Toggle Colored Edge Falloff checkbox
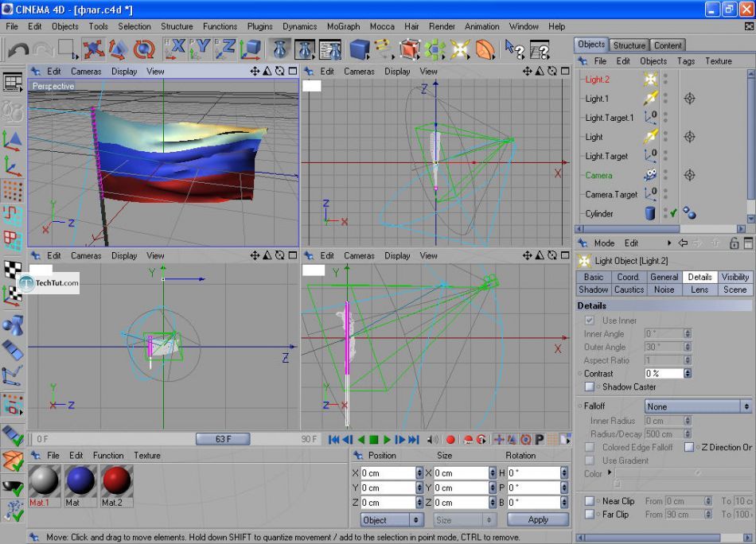 tap(589, 447)
